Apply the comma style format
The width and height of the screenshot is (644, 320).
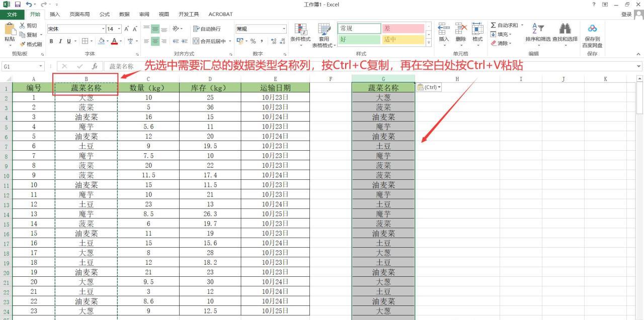click(262, 41)
